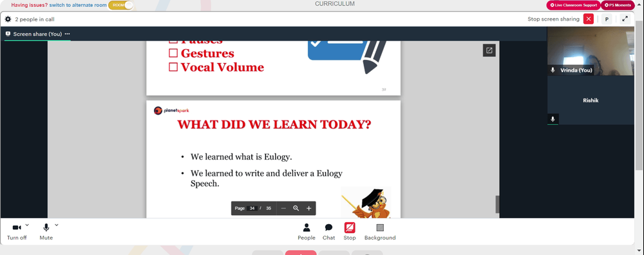Stop screen sharing via red Stop icon

(350, 232)
